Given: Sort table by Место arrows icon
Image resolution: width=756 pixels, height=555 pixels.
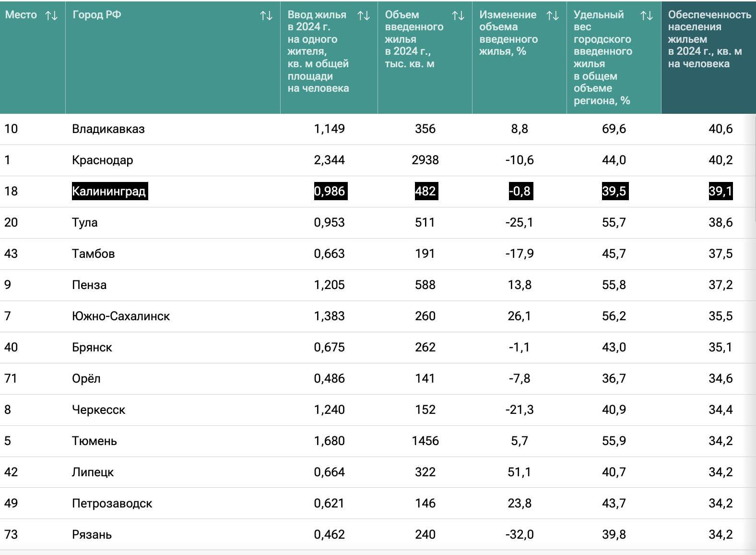Looking at the screenshot, I should [51, 15].
